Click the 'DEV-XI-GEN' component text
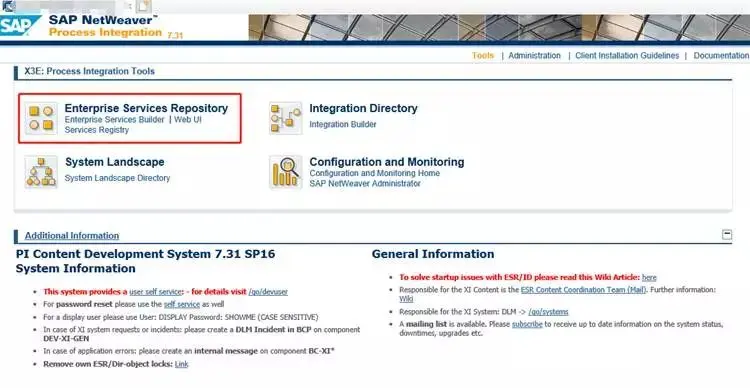 (x=66, y=339)
